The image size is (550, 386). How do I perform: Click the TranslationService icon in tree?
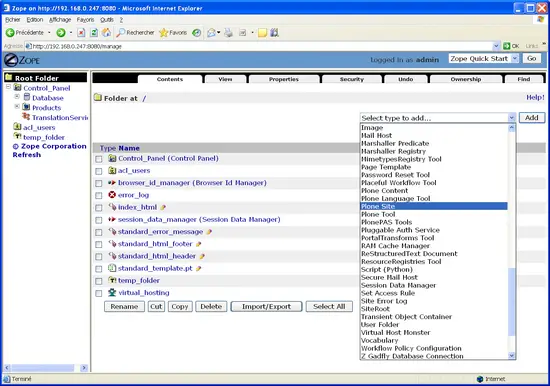pos(26,116)
